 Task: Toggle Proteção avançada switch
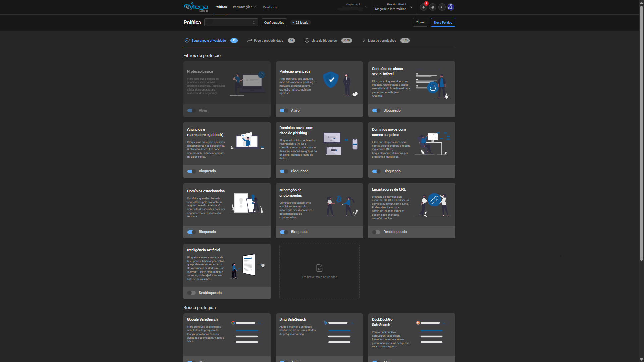point(284,111)
